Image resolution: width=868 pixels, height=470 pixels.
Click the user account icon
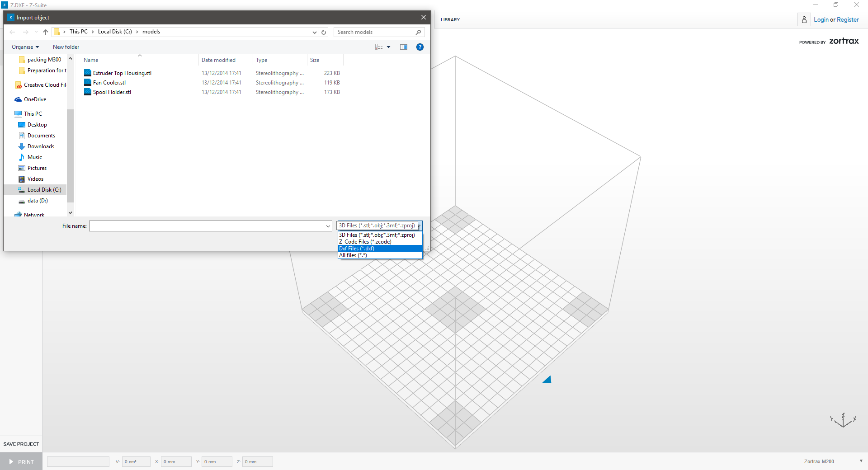coord(804,20)
